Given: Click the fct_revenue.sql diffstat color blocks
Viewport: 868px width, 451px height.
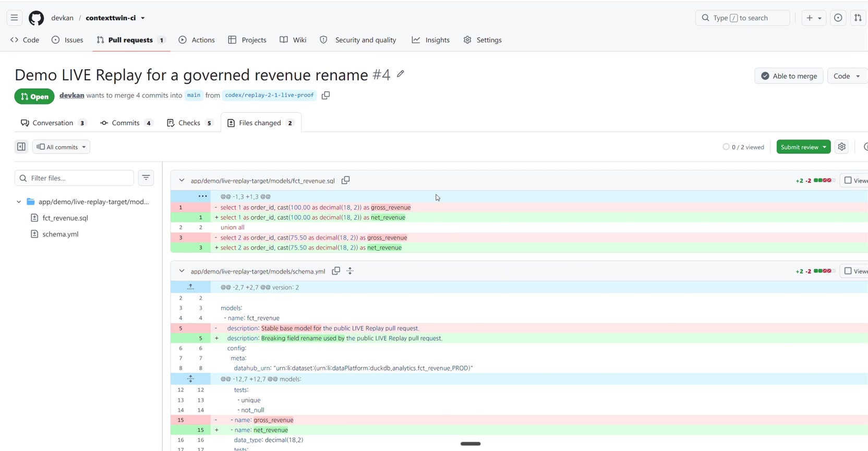Looking at the screenshot, I should tap(825, 181).
